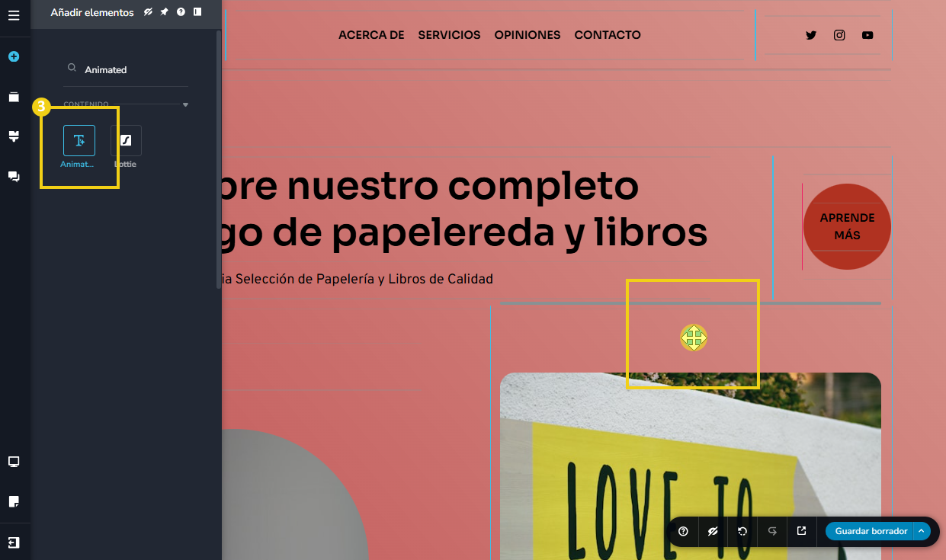Screen dimensions: 946x560
Task: Toggle the hide icon in the panel header
Action: pos(149,12)
